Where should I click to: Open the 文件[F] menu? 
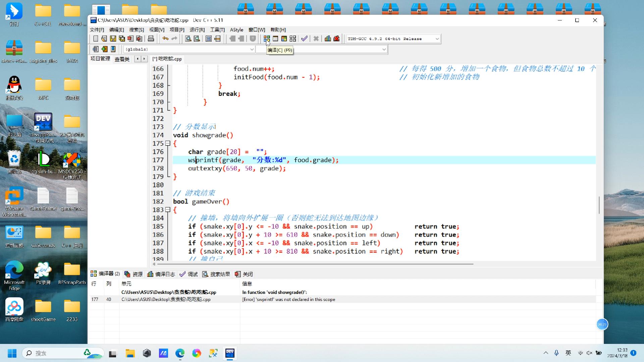point(97,30)
